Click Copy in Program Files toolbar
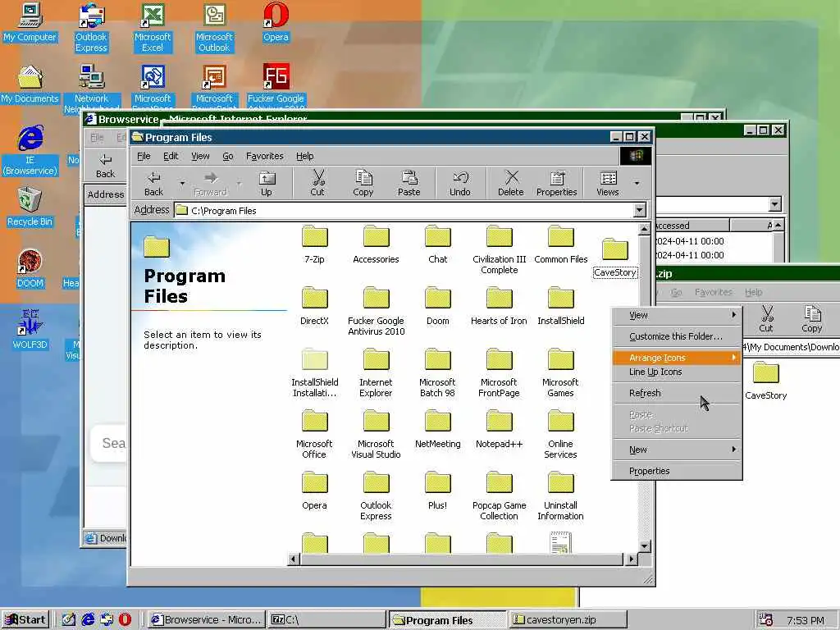The height and width of the screenshot is (630, 840). point(363,183)
